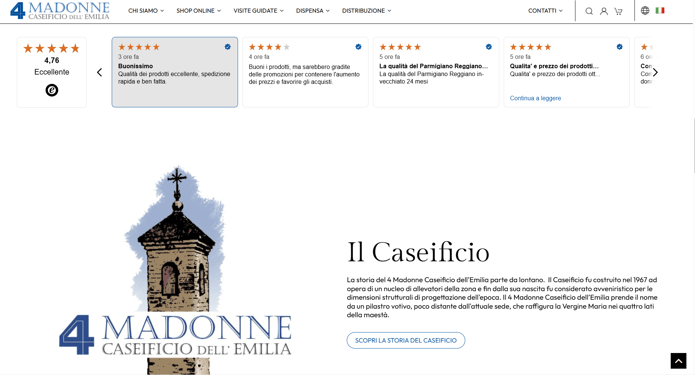Click the 4 Madonne header logo
Screen dimensions: 695x375
(x=60, y=11)
